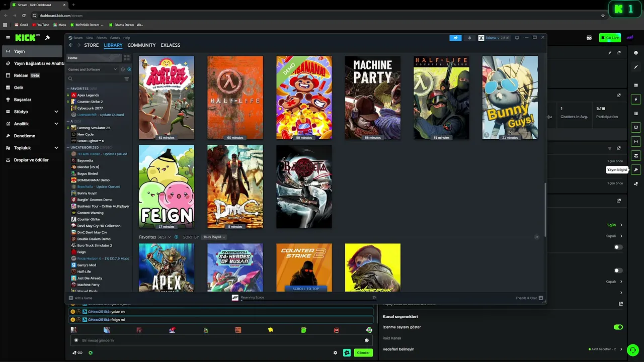Open Steam notifications bell
Image resolution: width=644 pixels, height=362 pixels.
coord(470,38)
